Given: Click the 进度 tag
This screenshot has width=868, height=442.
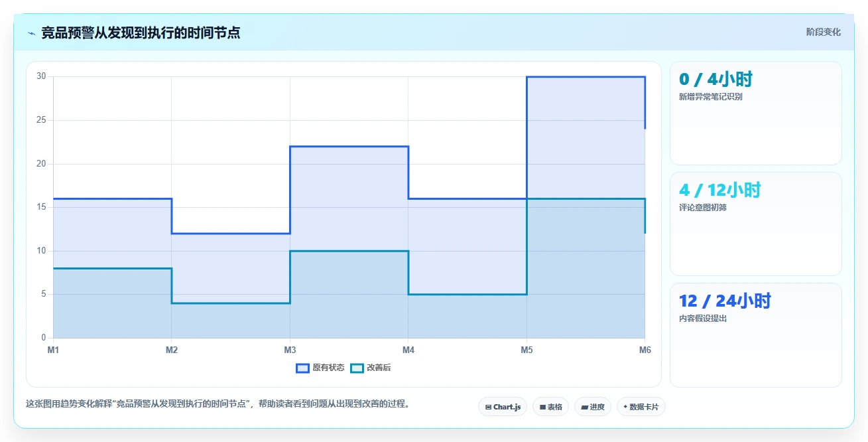Looking at the screenshot, I should tap(593, 407).
